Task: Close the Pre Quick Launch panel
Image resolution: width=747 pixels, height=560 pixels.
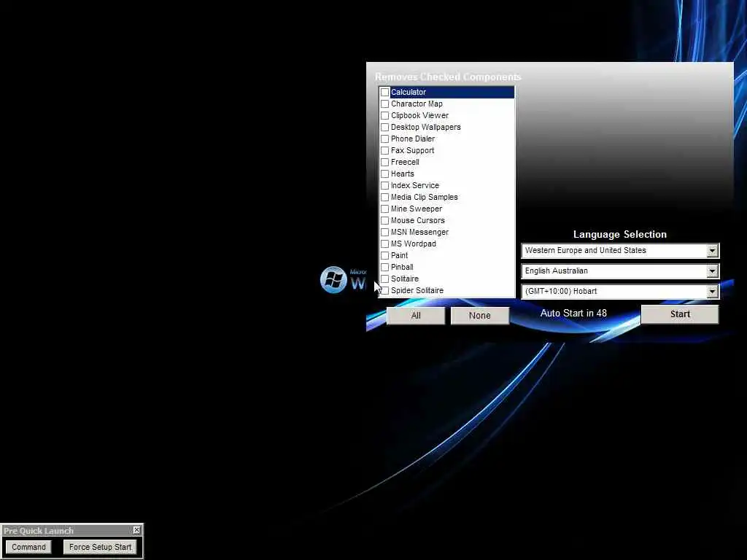Action: tap(136, 530)
